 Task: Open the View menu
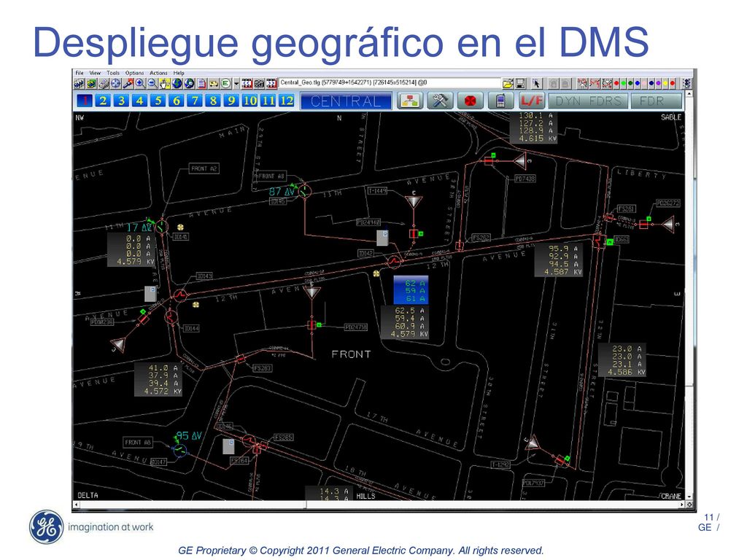pyautogui.click(x=96, y=73)
